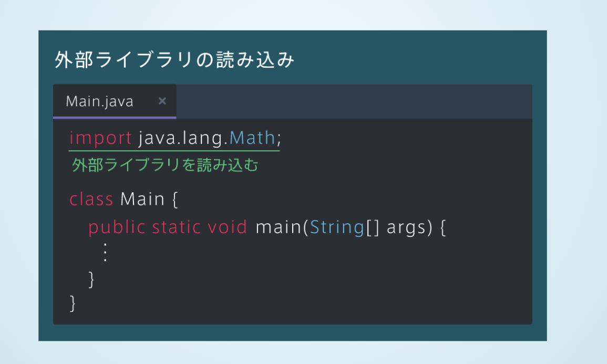Close the Main.java tab

tap(162, 101)
